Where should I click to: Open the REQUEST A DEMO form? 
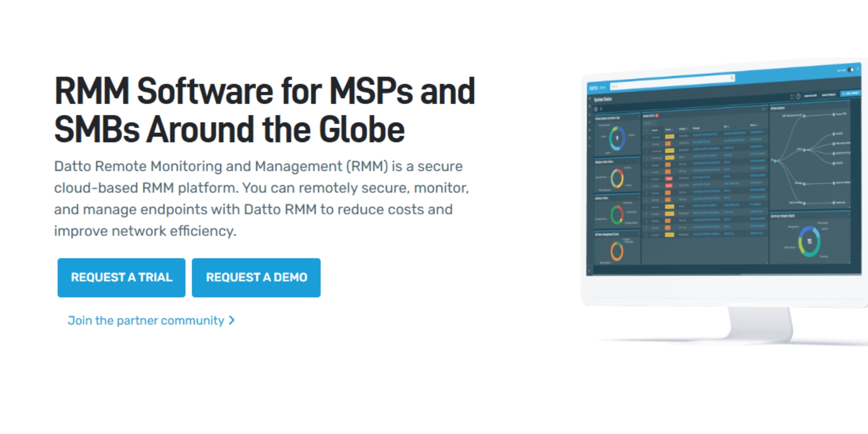click(256, 278)
